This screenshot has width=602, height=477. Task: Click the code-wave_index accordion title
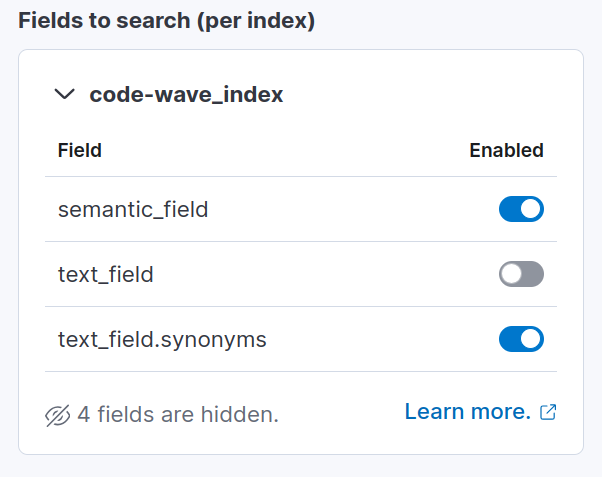pyautogui.click(x=186, y=95)
